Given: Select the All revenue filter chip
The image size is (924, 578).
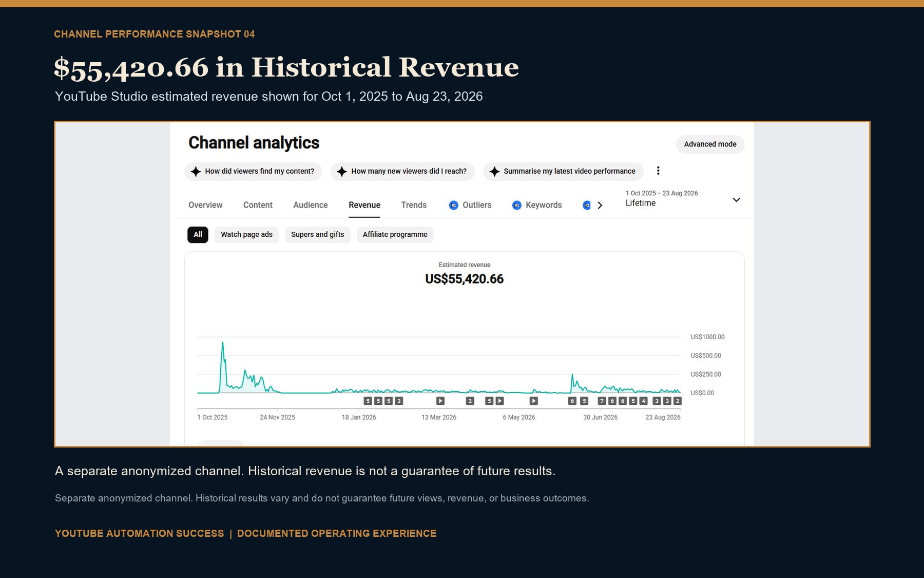Looking at the screenshot, I should coord(198,235).
